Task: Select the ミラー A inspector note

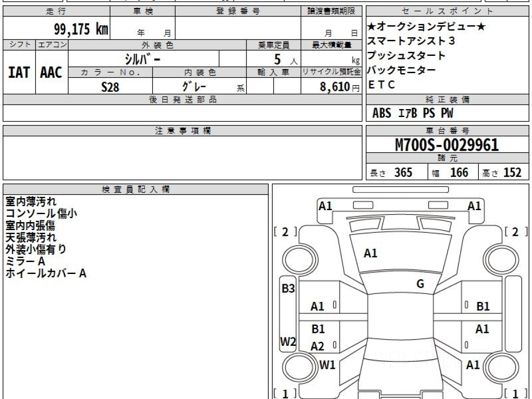Action: 25,262
